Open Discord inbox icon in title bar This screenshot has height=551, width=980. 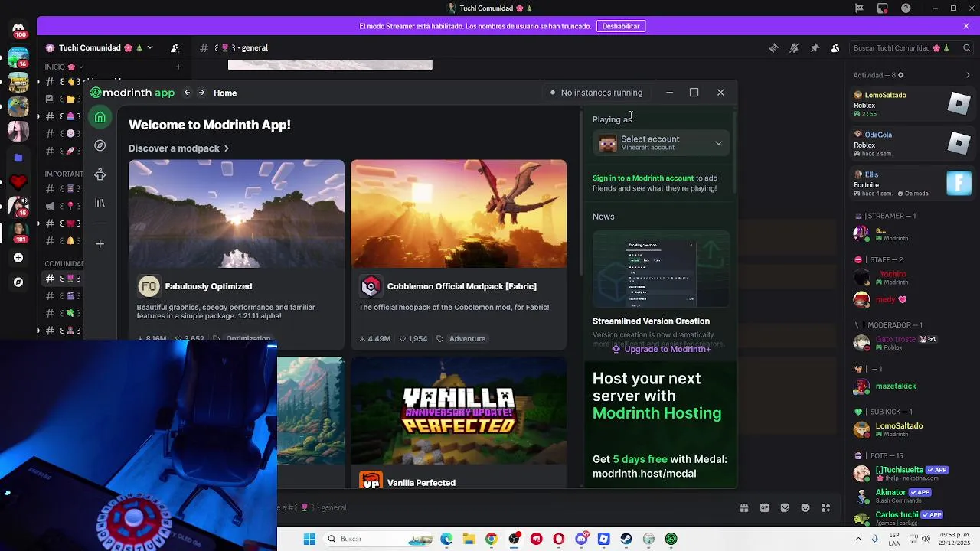(883, 8)
